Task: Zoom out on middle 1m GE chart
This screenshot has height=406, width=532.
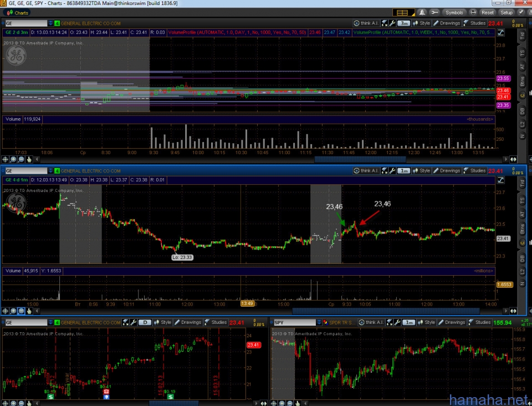Action: click(21, 311)
